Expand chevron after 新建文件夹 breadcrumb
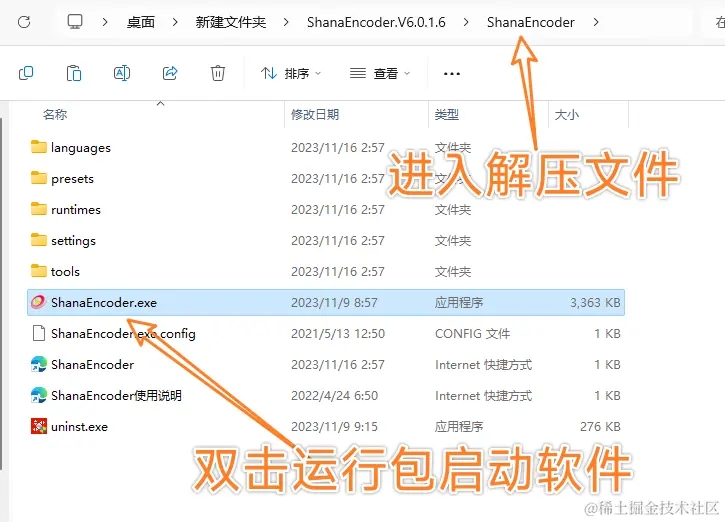The width and height of the screenshot is (725, 522). [286, 22]
